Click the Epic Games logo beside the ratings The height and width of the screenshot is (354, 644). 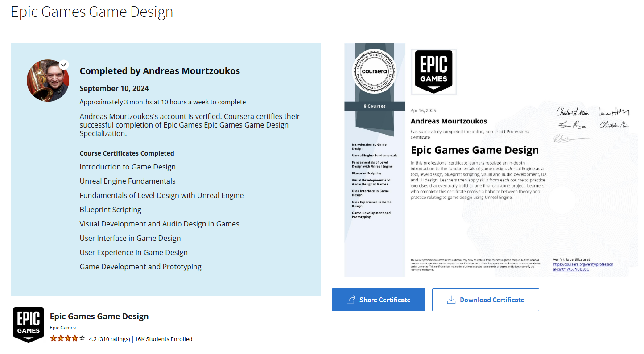(x=29, y=325)
